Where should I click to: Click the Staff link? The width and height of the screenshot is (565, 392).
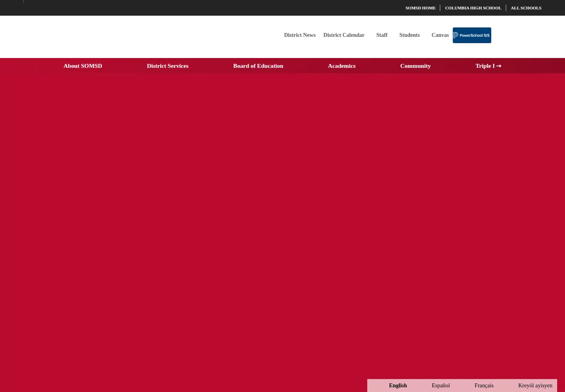[382, 35]
